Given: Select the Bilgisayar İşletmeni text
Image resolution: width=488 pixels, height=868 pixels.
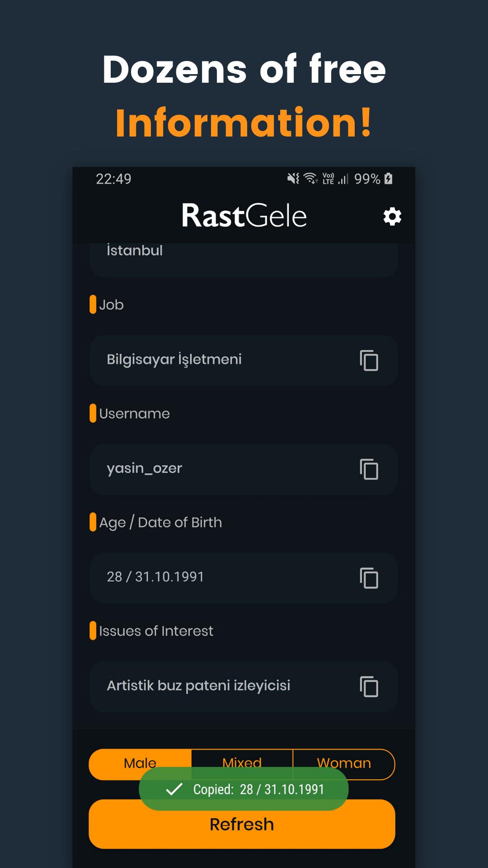Looking at the screenshot, I should pyautogui.click(x=174, y=359).
